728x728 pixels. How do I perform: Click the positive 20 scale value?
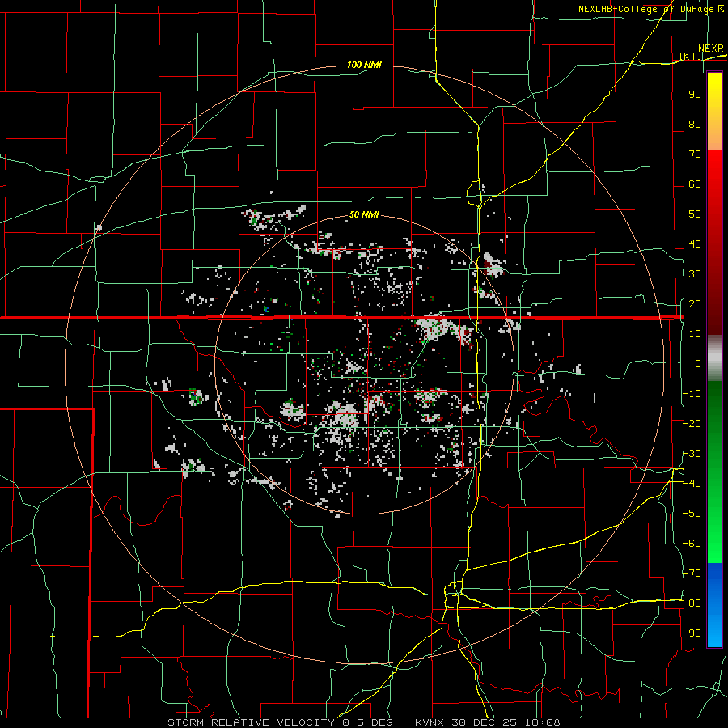click(x=695, y=304)
